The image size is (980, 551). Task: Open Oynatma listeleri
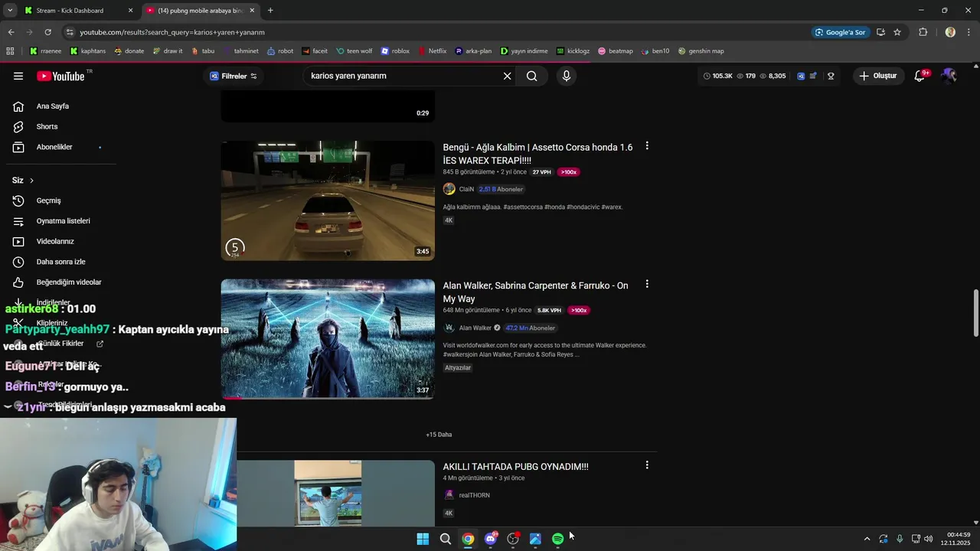click(x=61, y=221)
